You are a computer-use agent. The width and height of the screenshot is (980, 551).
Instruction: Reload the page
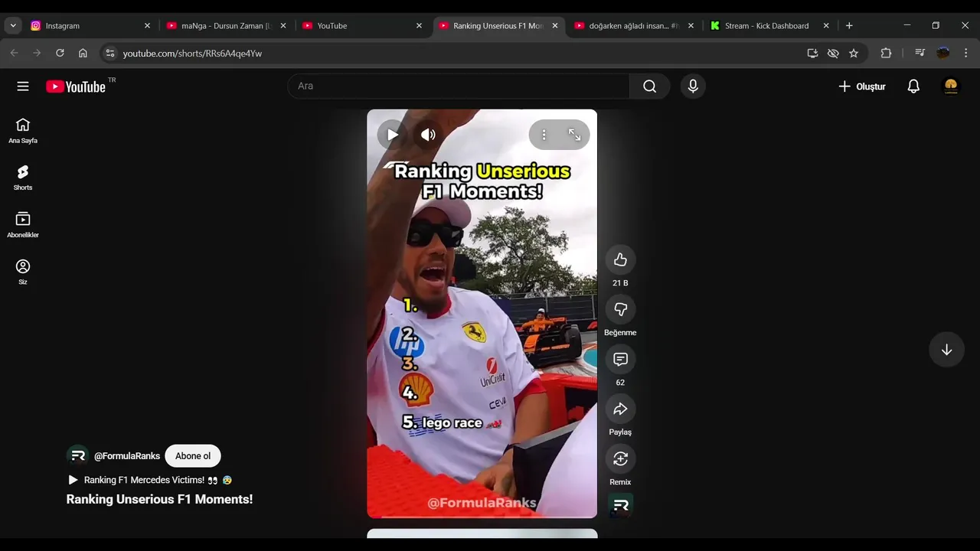pos(60,53)
